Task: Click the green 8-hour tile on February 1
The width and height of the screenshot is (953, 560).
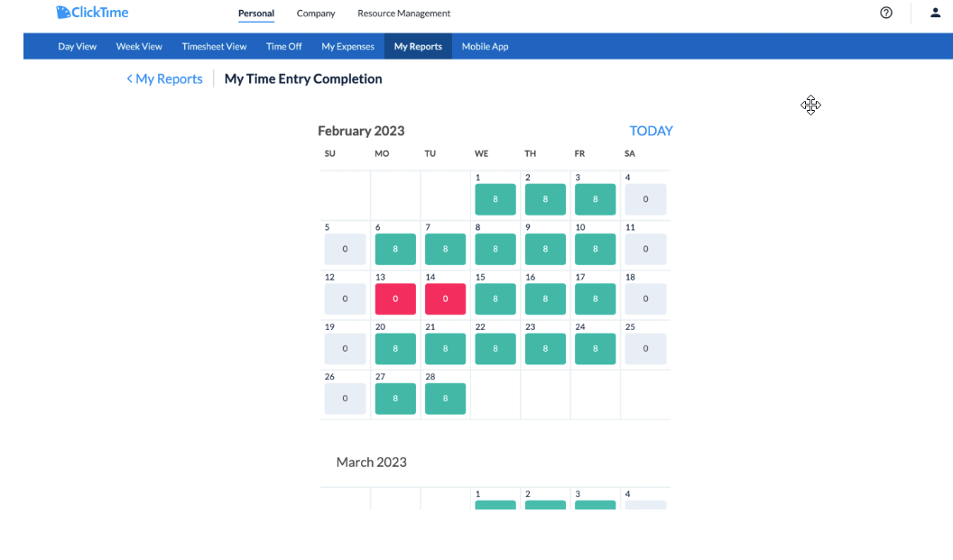Action: pyautogui.click(x=495, y=199)
